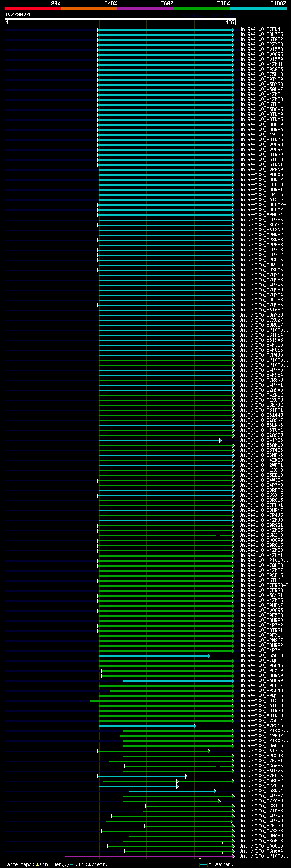This screenshot has height=868, width=291.
Task: Select hit label UniRef100_A2WS67
Action: (261, 640)
